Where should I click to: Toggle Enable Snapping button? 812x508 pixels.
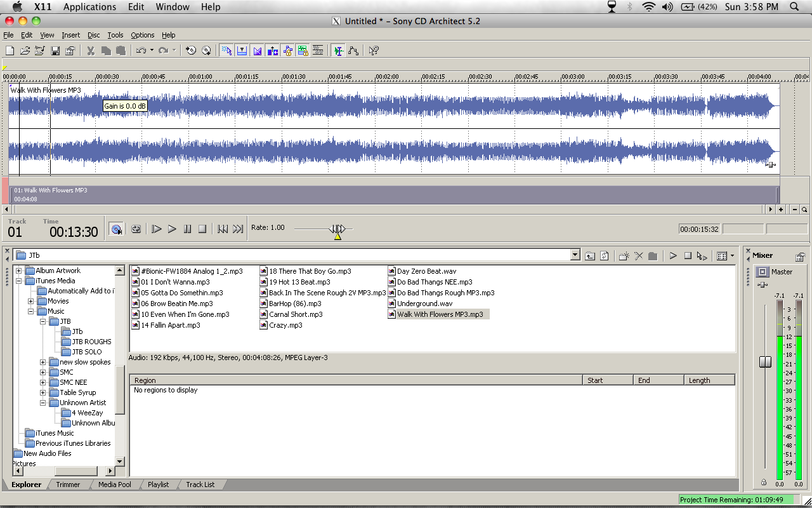tap(242, 51)
